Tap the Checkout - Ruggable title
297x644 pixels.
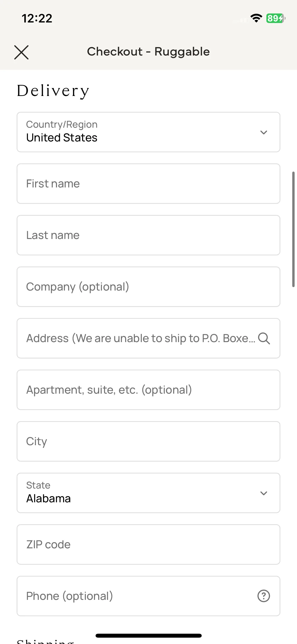coord(148,52)
